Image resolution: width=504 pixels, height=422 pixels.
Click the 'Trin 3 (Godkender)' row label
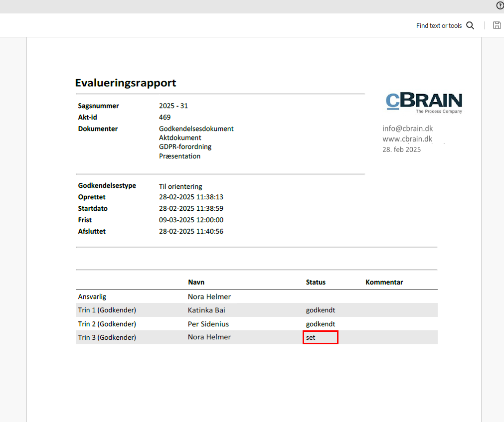107,337
